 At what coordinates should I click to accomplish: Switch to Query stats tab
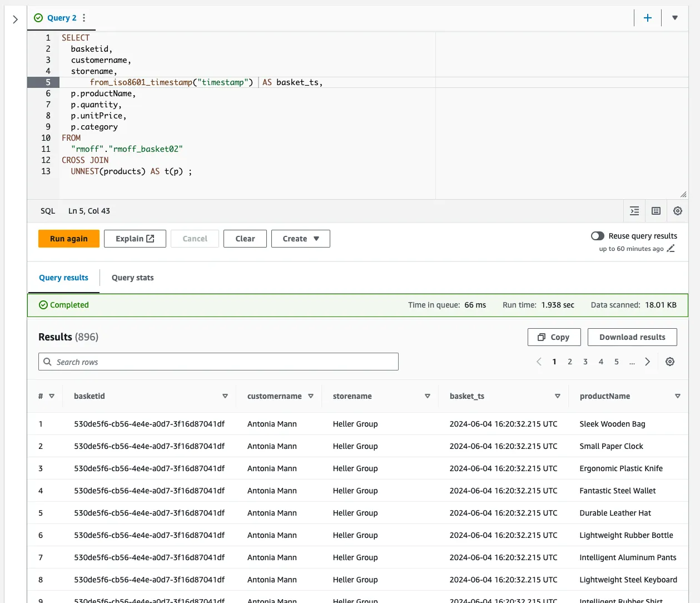132,278
